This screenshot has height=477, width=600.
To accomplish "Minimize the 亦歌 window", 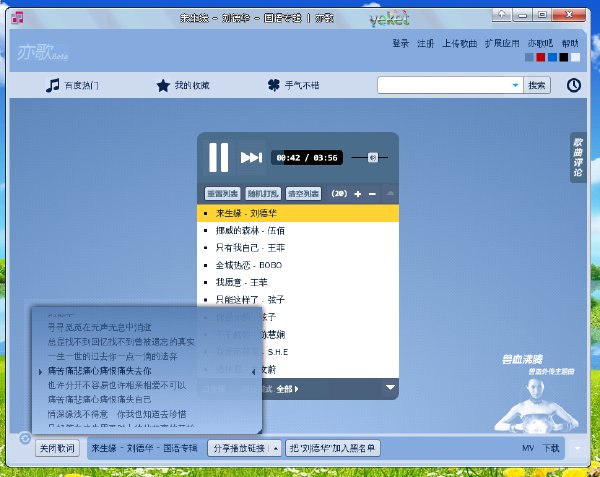I will (x=522, y=15).
